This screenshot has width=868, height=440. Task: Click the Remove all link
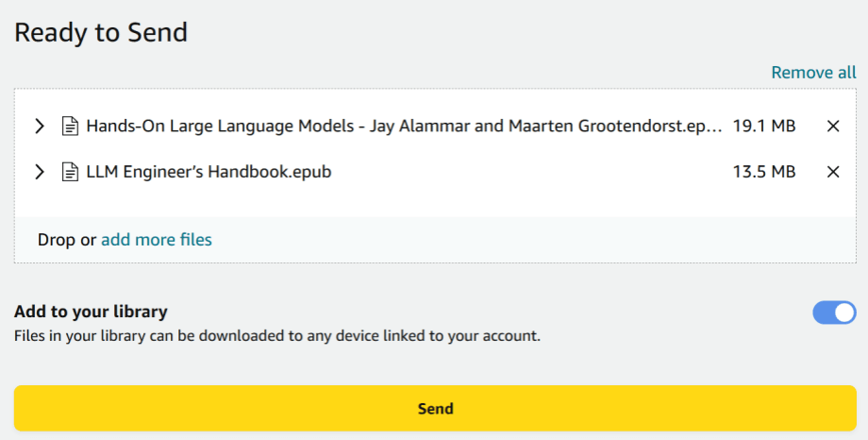[x=813, y=73]
